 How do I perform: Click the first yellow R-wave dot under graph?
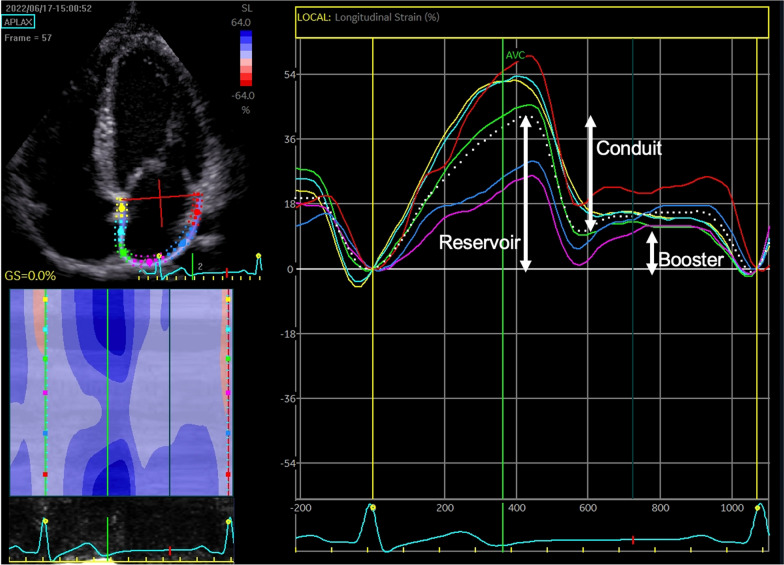(372, 507)
